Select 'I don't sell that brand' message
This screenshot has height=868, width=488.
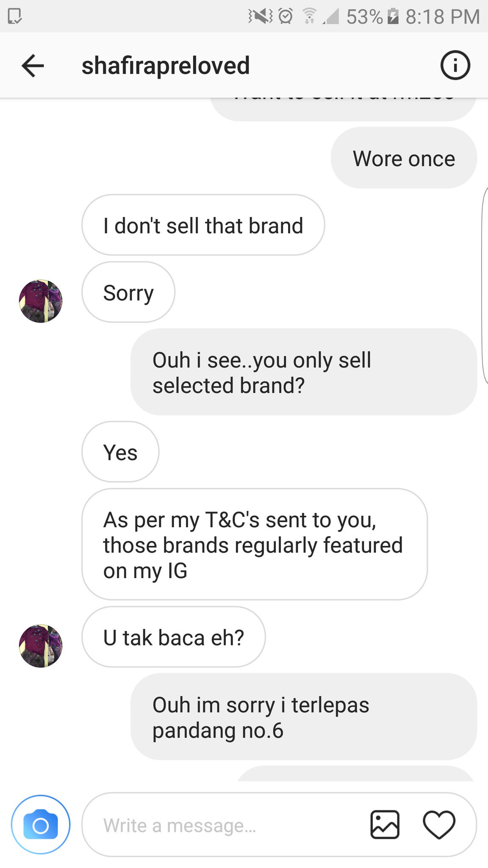pos(203,225)
